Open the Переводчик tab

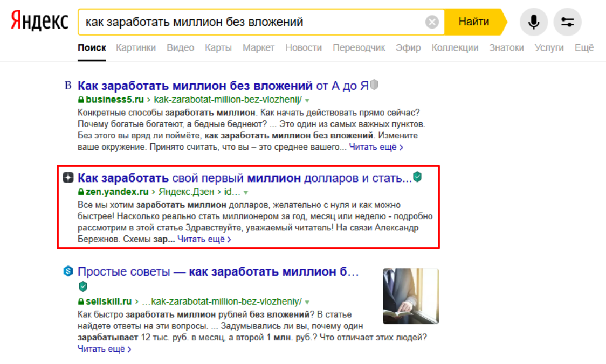point(359,48)
